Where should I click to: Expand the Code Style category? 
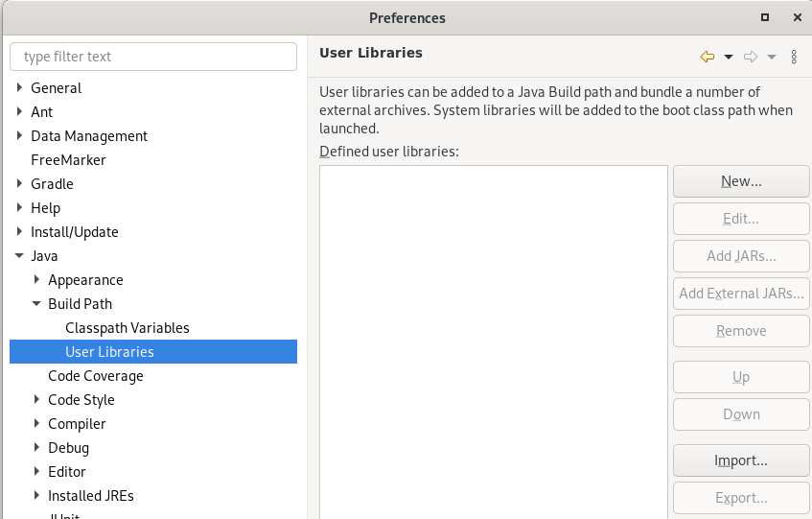[x=37, y=400]
